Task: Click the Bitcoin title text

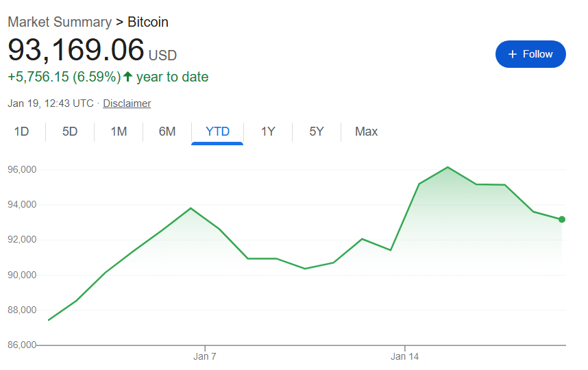Action: coord(148,22)
